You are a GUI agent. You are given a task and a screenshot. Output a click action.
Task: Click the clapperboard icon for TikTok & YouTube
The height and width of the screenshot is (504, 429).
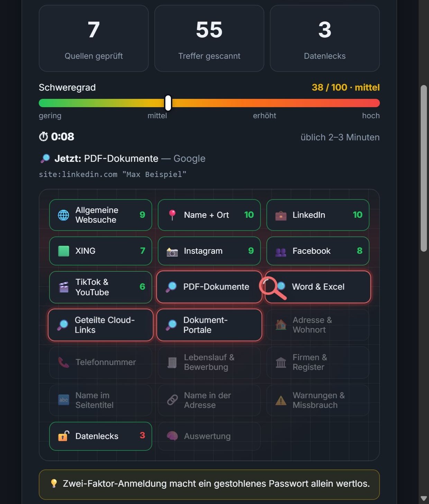click(x=64, y=287)
